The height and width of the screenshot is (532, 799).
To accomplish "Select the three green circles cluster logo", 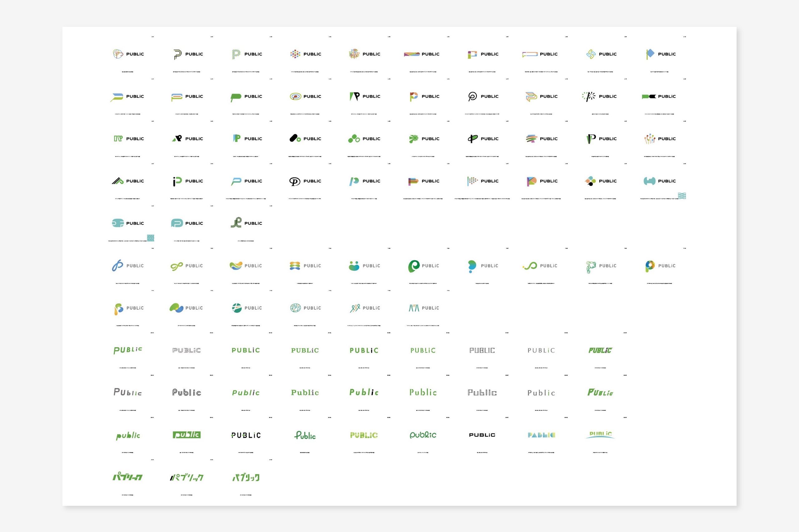I will (354, 138).
